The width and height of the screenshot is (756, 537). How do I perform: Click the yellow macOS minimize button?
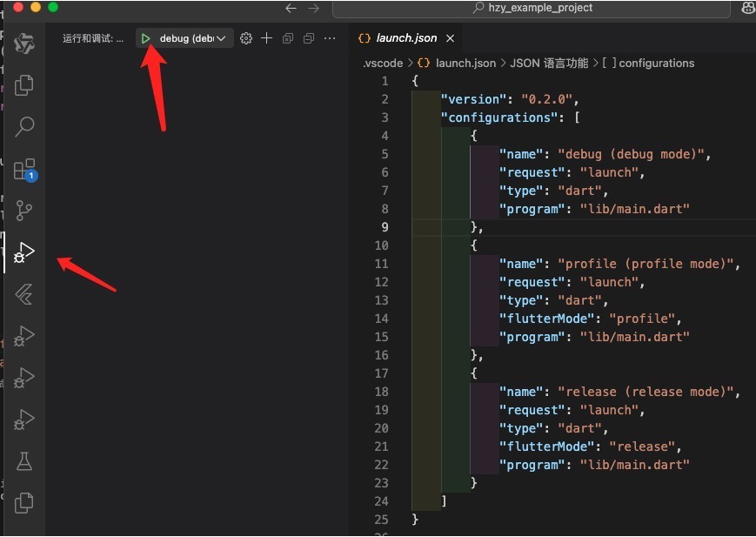click(36, 7)
